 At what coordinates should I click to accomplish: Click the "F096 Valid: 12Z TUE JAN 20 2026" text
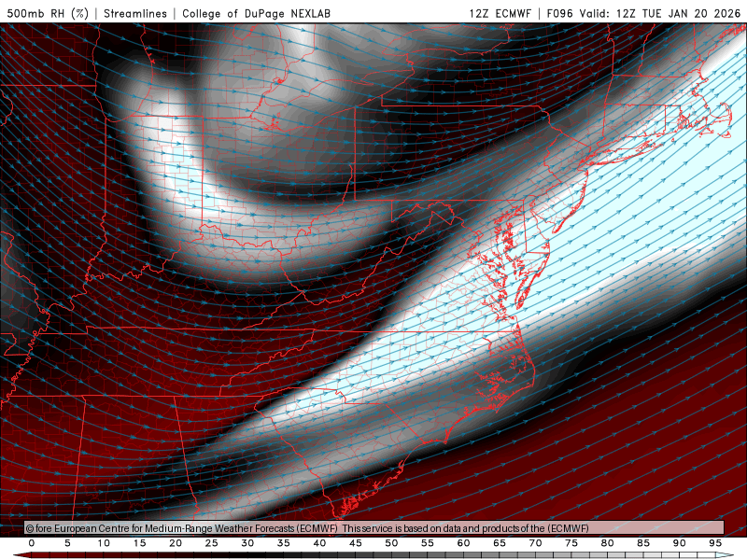[643, 13]
